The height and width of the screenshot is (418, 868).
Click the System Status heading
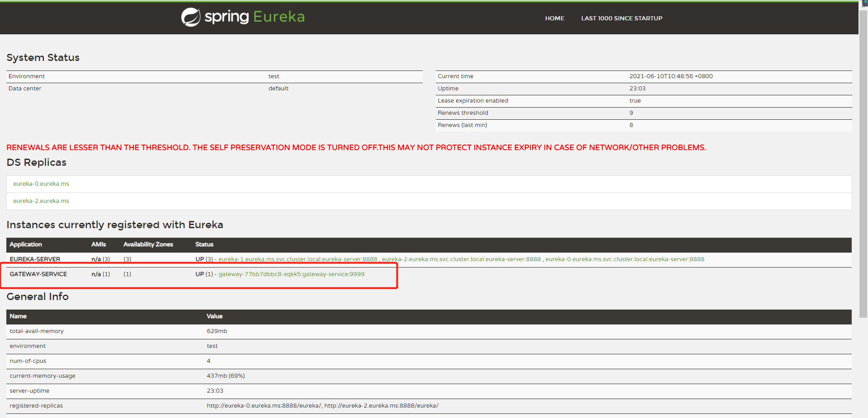[x=43, y=58]
